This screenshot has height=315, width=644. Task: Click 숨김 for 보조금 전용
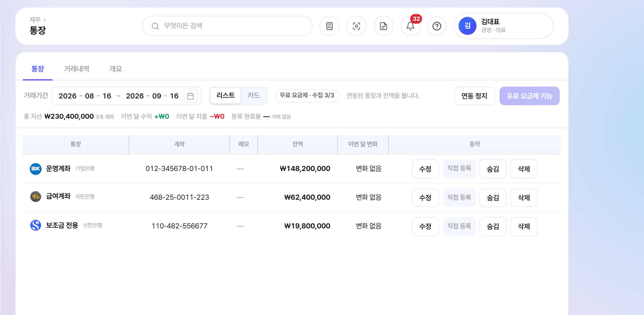click(493, 226)
